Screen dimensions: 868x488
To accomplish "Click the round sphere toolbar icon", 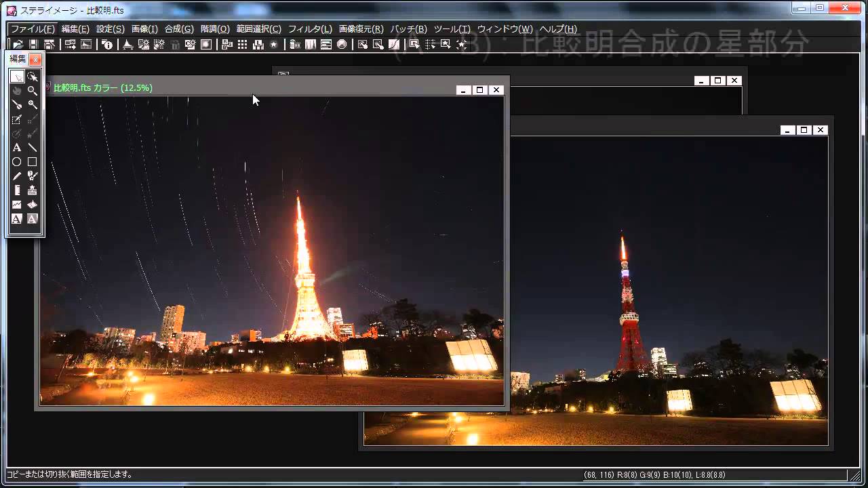I will point(342,45).
